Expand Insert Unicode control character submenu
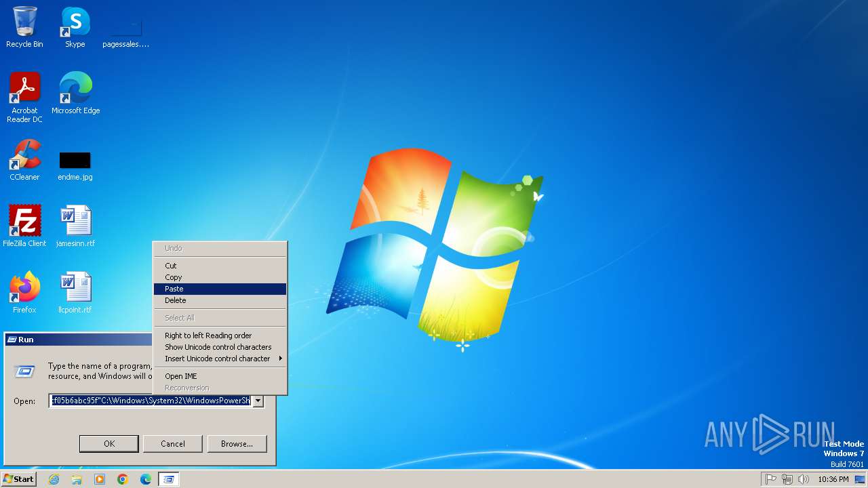Viewport: 868px width, 488px height. click(220, 359)
